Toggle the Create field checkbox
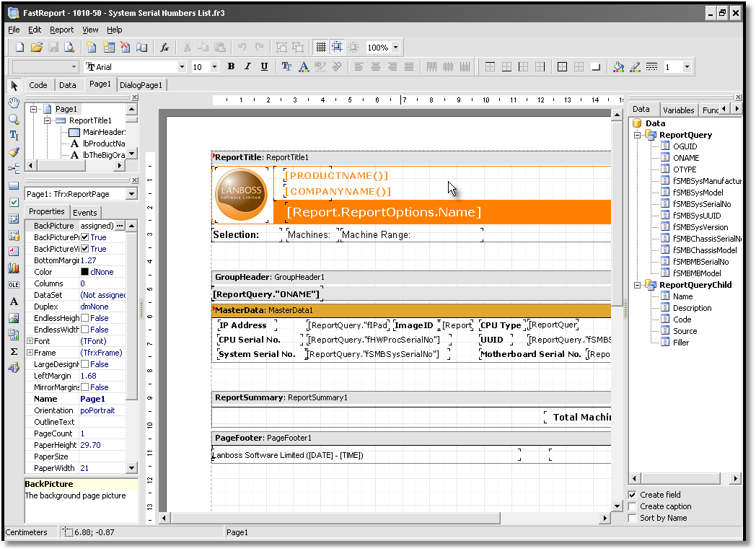Screen dimensions: 756x551 pyautogui.click(x=633, y=495)
